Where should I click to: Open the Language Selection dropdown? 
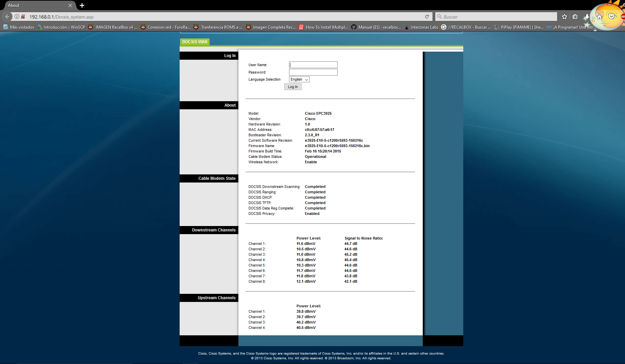299,80
